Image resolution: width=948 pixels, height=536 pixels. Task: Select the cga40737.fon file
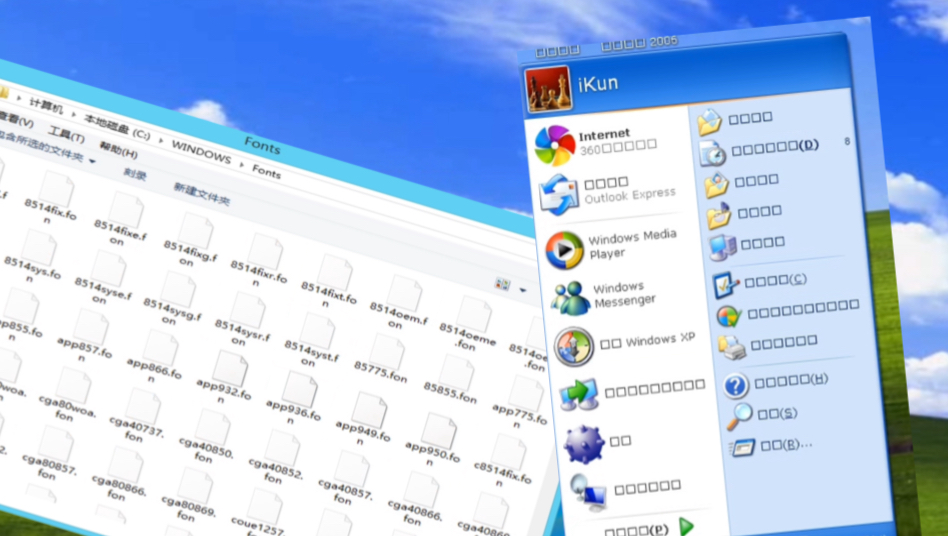tap(137, 417)
